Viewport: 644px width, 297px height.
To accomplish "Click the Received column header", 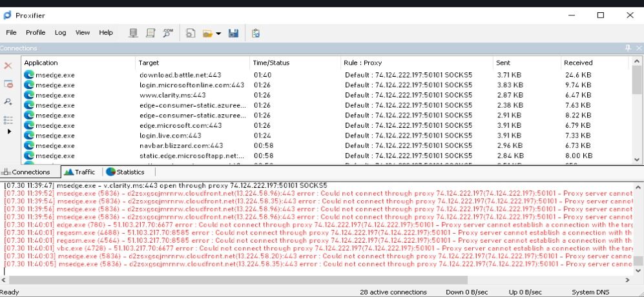I will pyautogui.click(x=578, y=63).
